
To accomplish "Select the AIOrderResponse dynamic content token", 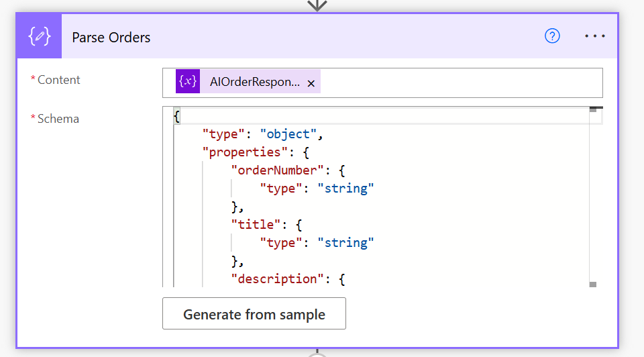I will pos(255,82).
